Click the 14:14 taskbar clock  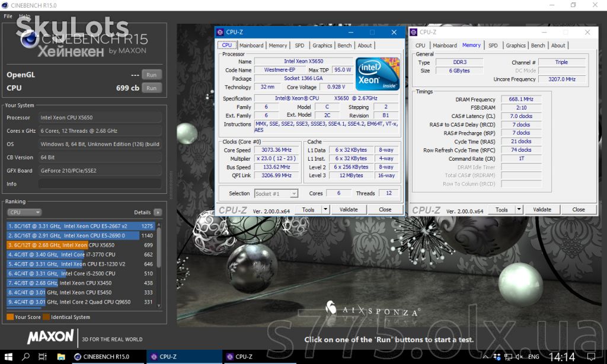[562, 357]
